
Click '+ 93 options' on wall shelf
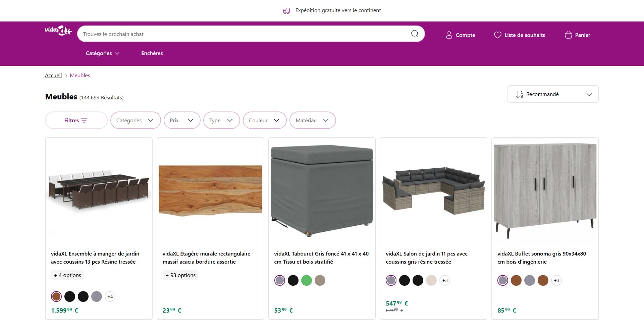tap(180, 275)
